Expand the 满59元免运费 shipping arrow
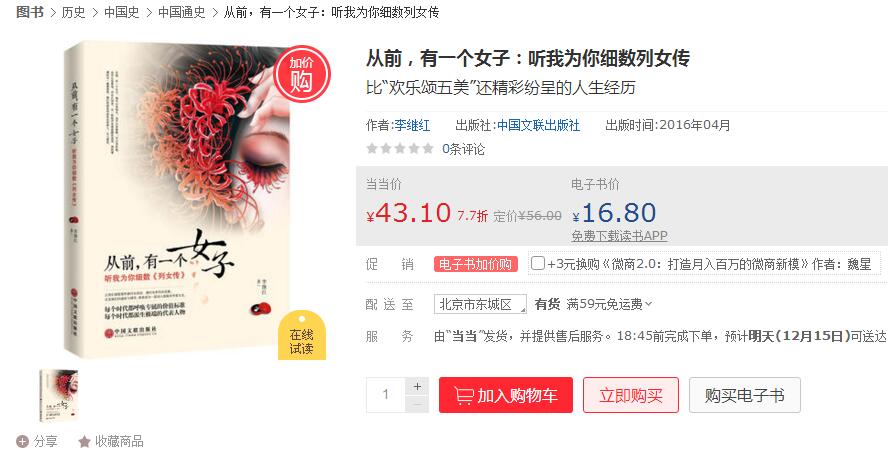 point(648,304)
